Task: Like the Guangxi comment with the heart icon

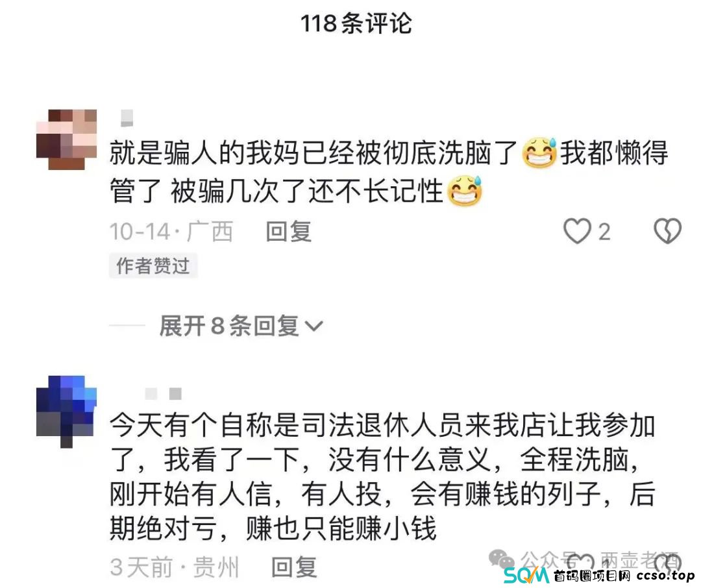Action: (577, 231)
